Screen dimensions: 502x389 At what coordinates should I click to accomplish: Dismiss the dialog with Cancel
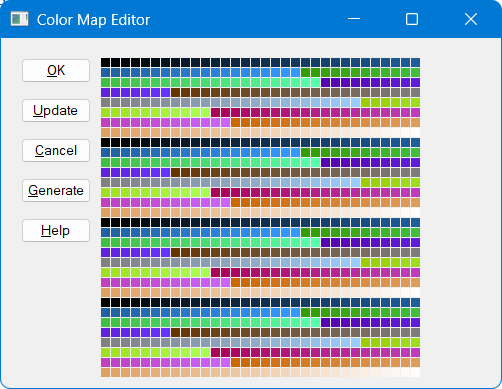coord(56,150)
